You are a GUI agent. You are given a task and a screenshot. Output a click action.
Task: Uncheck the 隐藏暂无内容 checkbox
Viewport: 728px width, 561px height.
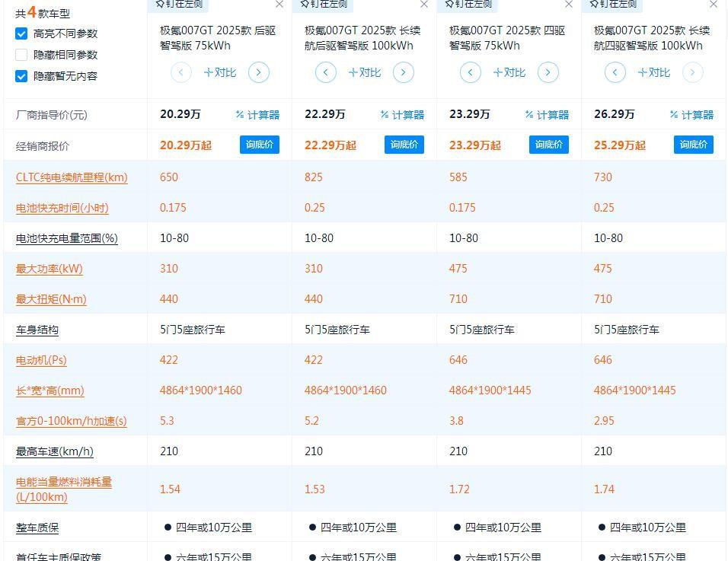pyautogui.click(x=21, y=76)
